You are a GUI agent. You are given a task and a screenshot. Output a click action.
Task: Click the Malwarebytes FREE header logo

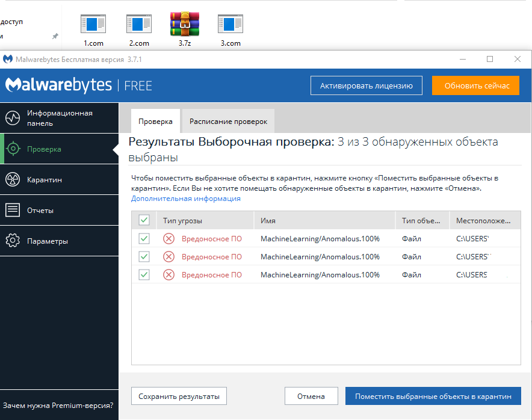79,85
